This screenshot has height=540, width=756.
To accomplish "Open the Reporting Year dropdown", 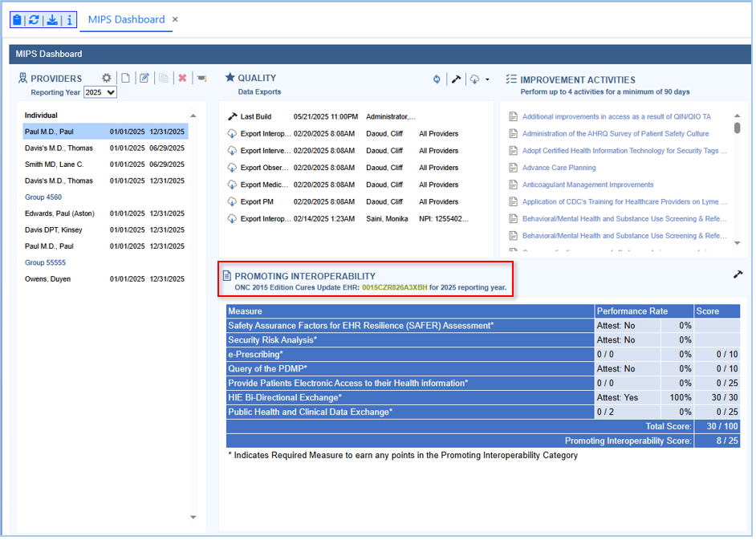I will coord(100,92).
